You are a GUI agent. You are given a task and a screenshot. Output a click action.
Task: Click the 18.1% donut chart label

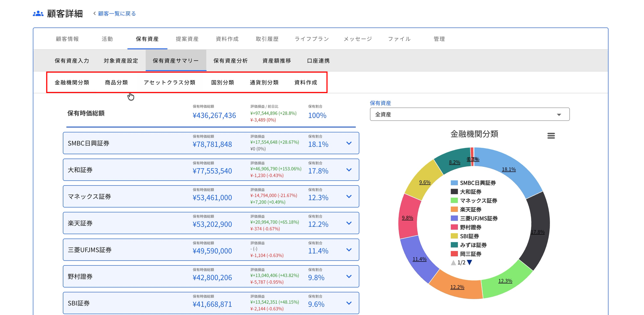(x=509, y=169)
